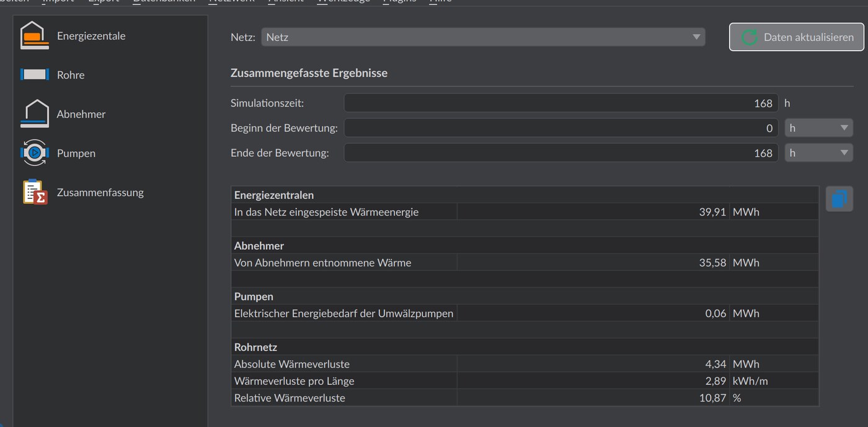This screenshot has height=427, width=868.
Task: Select the 35,58 value cell
Action: tap(593, 263)
